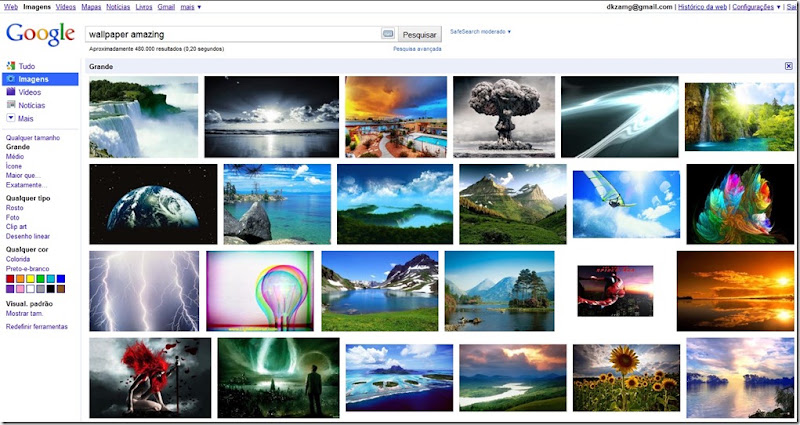Click the on-screen keyboard icon in search box

388,34
